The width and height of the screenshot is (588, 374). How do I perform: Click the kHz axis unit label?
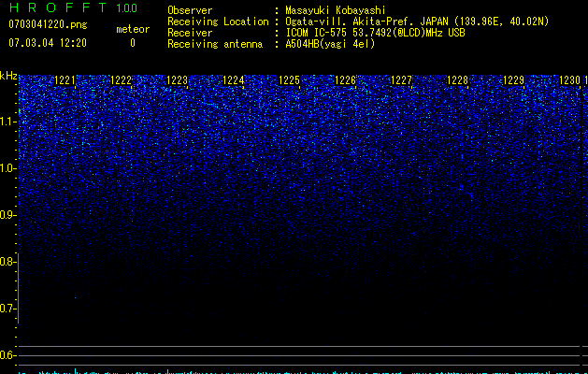8,76
